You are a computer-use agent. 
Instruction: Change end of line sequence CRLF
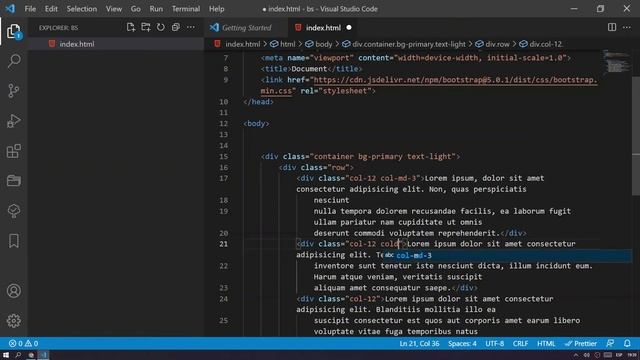click(520, 343)
